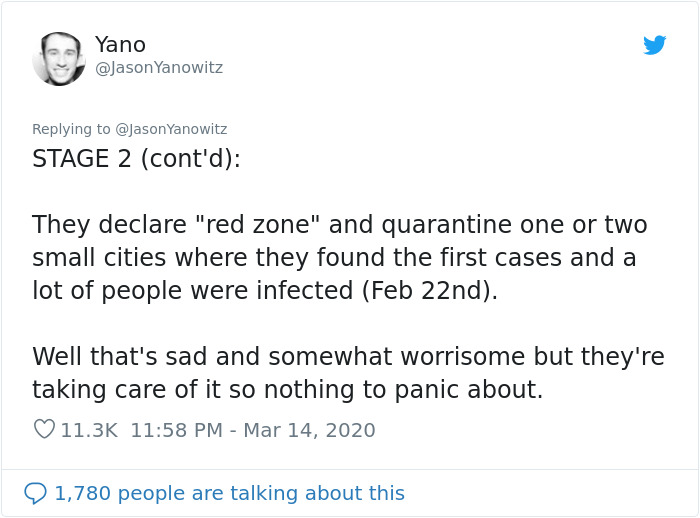Click the 11.3K likes count
Image resolution: width=700 pixels, height=518 pixels.
pyautogui.click(x=89, y=430)
